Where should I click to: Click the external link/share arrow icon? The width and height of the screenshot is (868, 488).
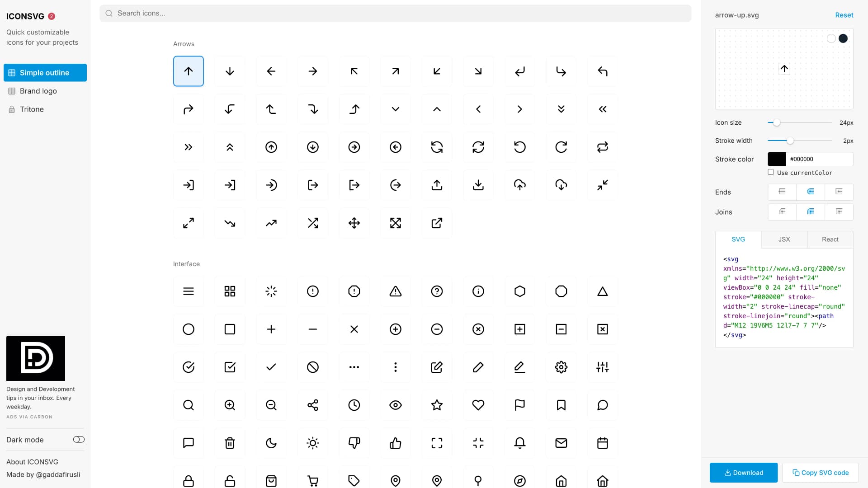pos(437,223)
